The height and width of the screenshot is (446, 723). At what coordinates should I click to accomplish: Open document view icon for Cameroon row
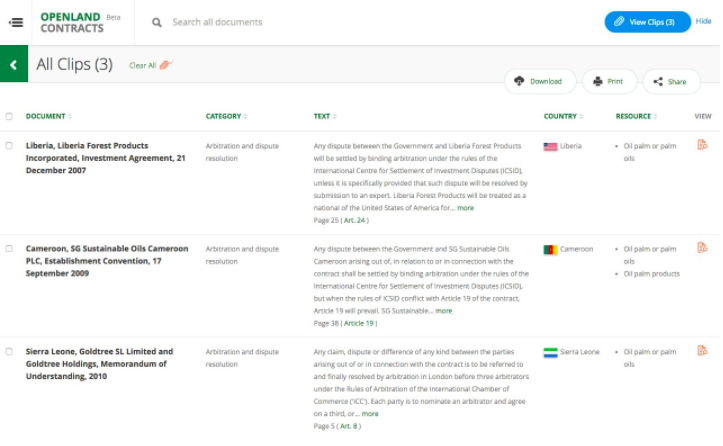coord(702,248)
